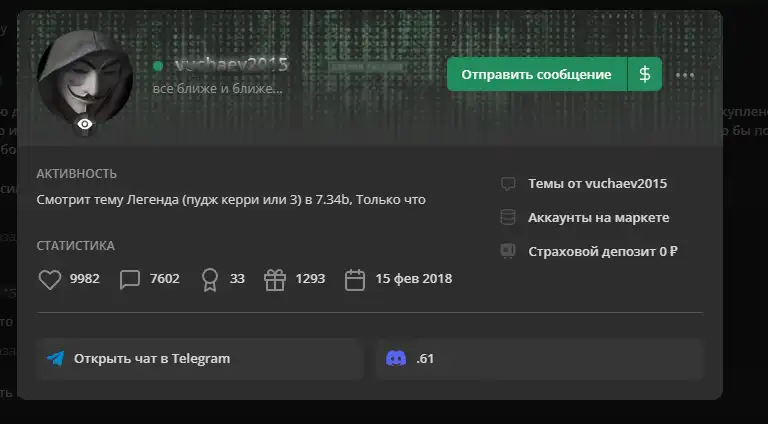Click the award ribbon trophies icon

tap(210, 280)
